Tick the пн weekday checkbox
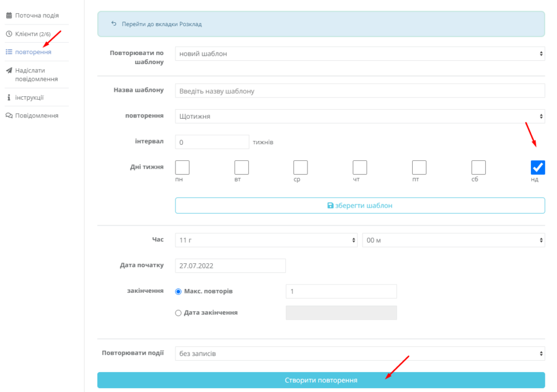557x392 pixels. click(182, 167)
